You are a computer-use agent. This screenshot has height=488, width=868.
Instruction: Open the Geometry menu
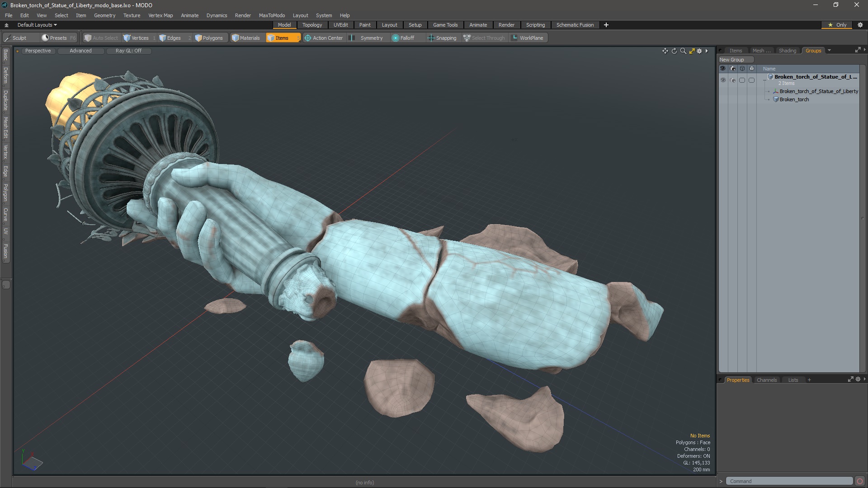tap(104, 15)
